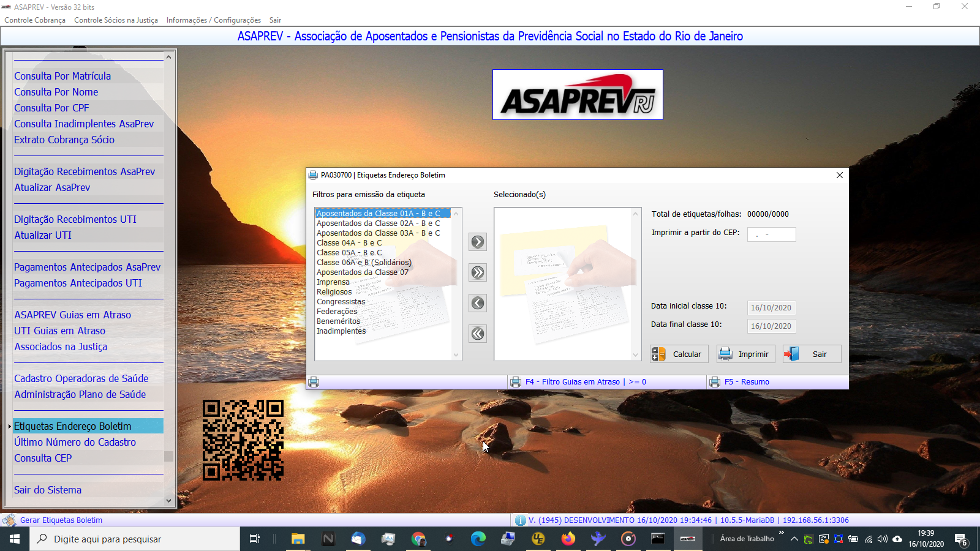Click the move all items right double-arrow
This screenshot has width=980, height=551.
pos(478,272)
